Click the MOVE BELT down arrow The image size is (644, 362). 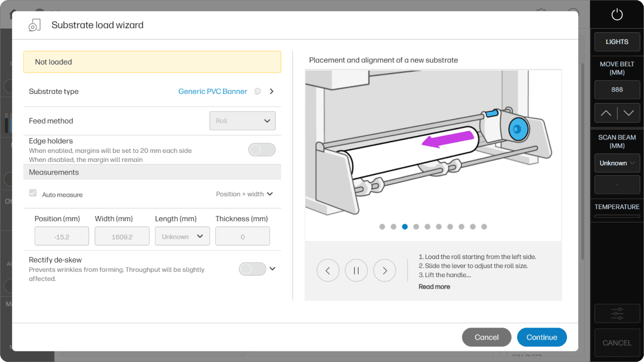(628, 113)
